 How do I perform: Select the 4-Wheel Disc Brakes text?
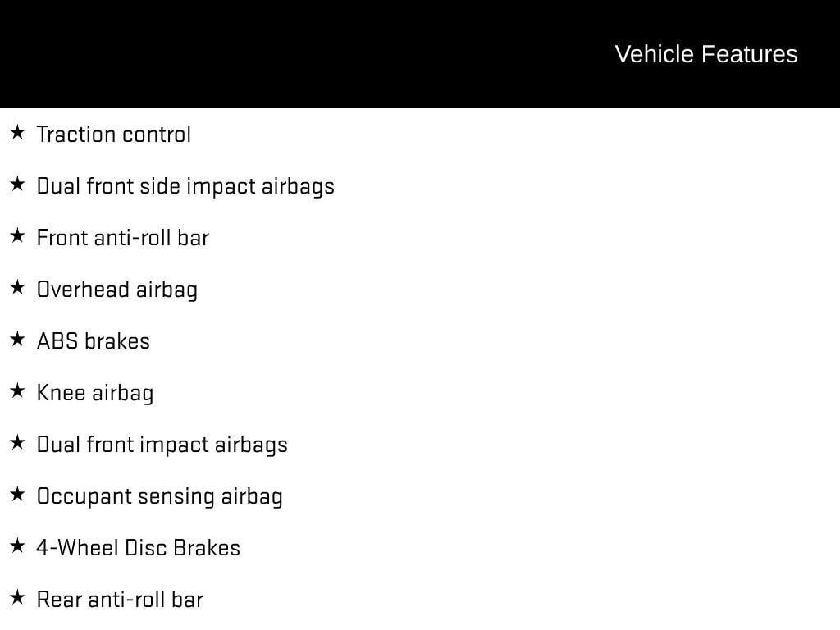(139, 548)
